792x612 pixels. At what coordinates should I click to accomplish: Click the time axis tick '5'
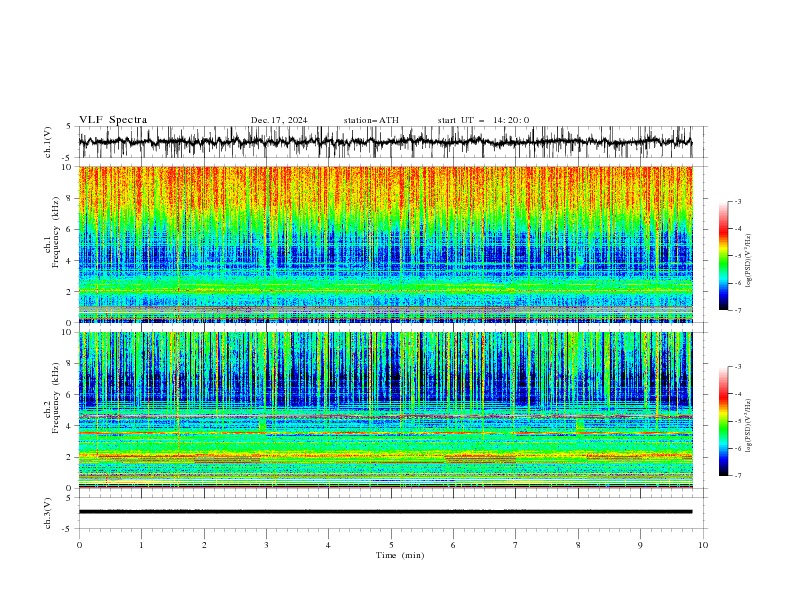[391, 545]
